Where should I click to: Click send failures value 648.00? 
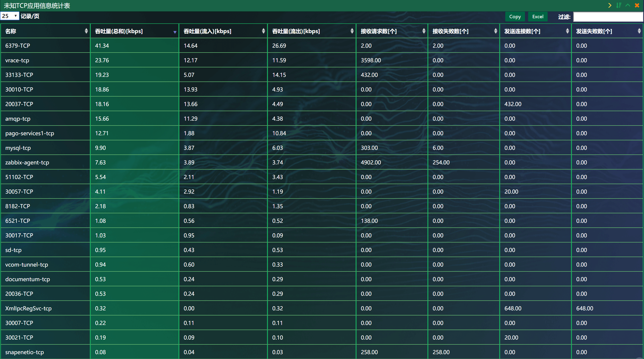point(585,308)
